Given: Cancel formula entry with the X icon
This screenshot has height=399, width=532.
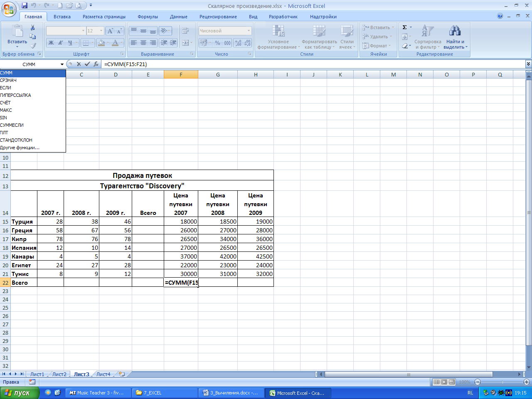Looking at the screenshot, I should 79,64.
